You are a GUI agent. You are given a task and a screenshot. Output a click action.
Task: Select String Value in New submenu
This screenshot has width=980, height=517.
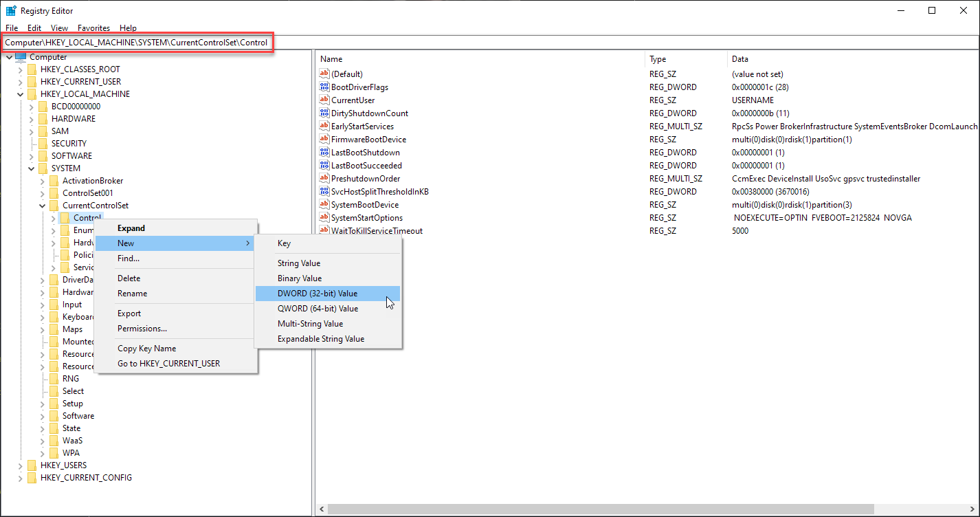(x=327, y=263)
